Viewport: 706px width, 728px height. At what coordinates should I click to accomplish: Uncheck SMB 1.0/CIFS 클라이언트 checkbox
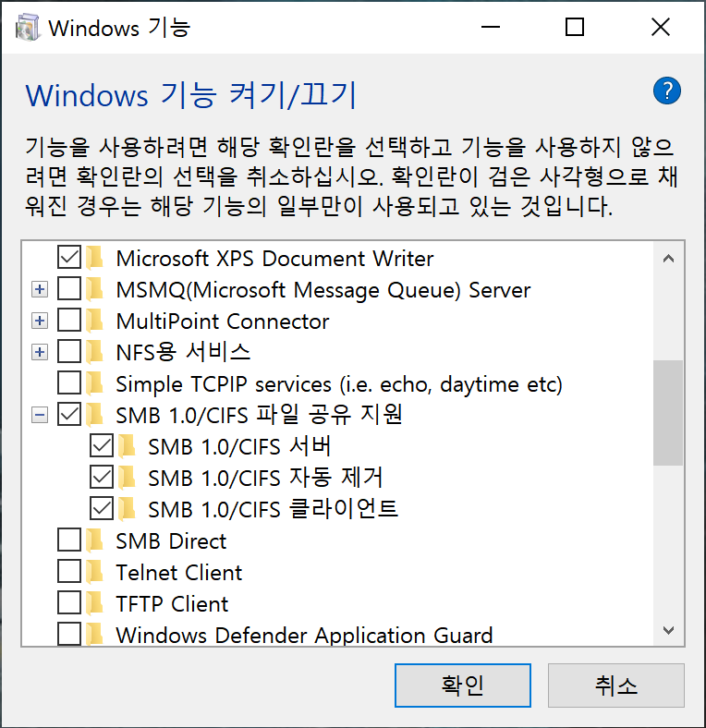[102, 508]
